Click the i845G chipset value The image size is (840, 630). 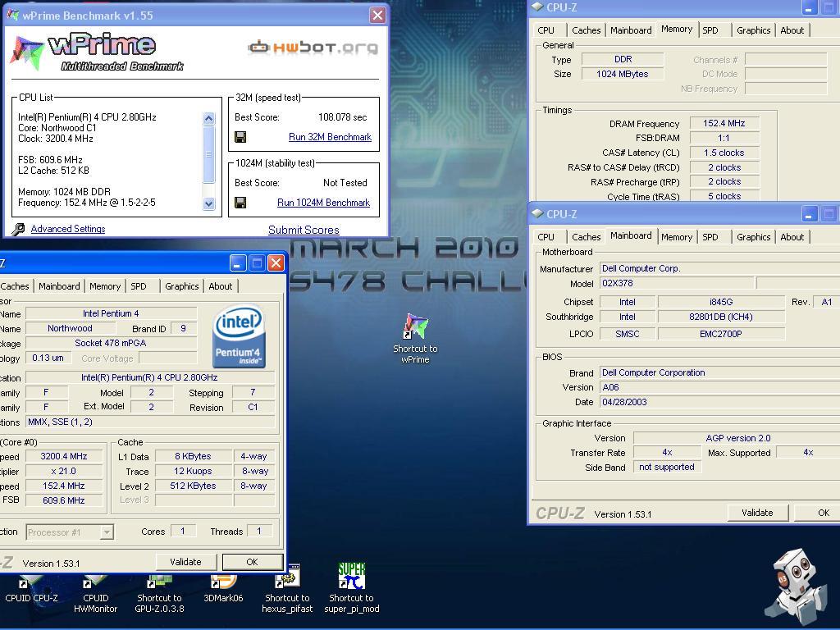(x=721, y=302)
